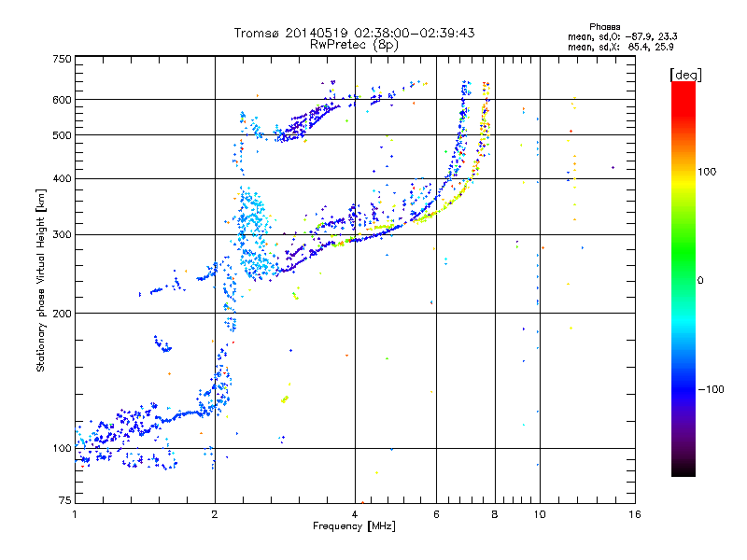Click the x-axis label '8'
This screenshot has width=747, height=560.
point(495,514)
